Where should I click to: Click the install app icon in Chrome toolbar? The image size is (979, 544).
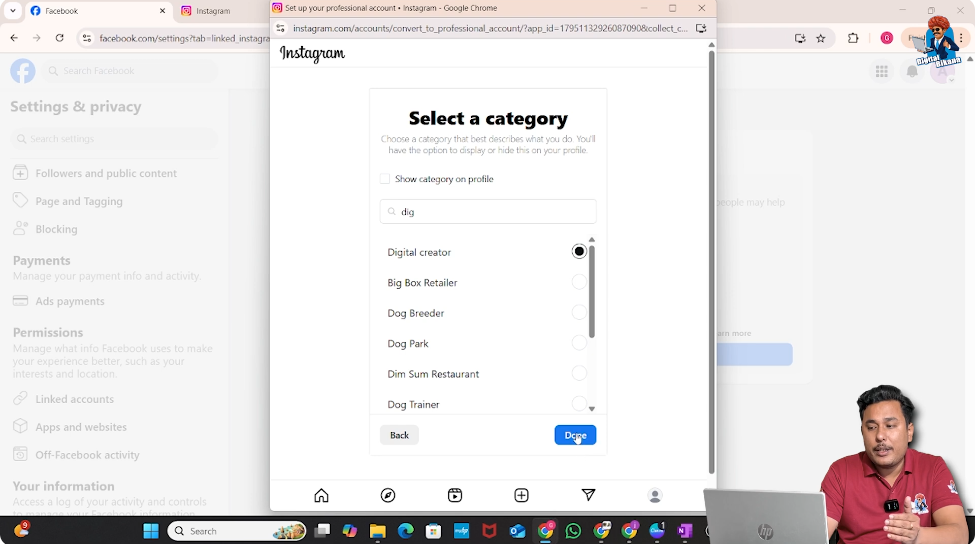(x=800, y=38)
